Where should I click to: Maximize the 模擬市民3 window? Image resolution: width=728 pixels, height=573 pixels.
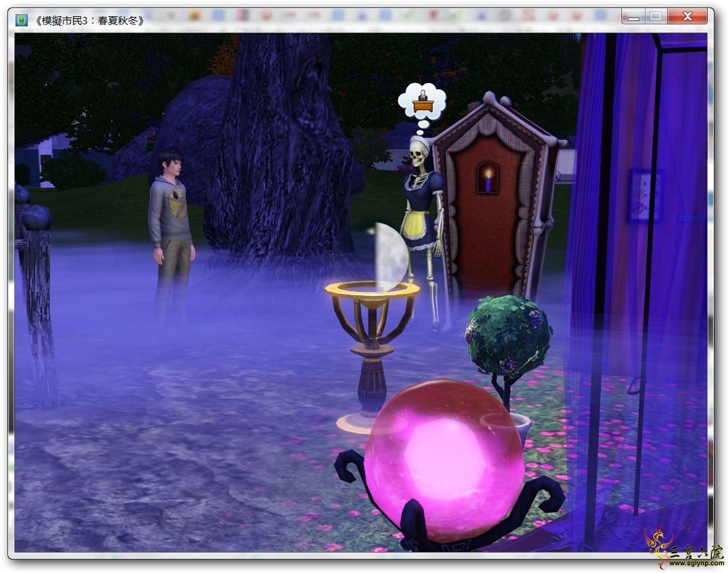(656, 17)
